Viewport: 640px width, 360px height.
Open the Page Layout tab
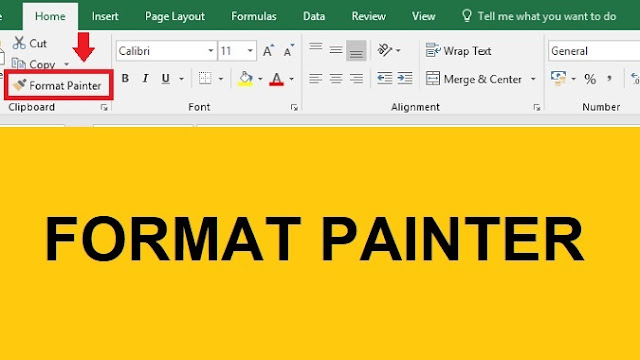pyautogui.click(x=175, y=16)
